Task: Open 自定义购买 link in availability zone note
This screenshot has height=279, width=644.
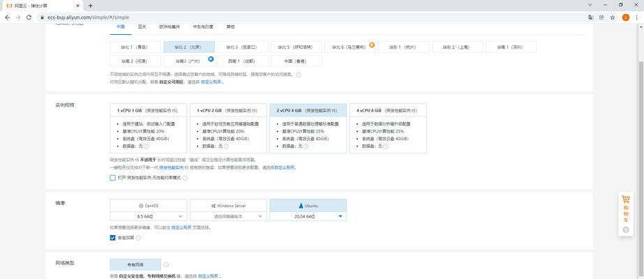Action: pyautogui.click(x=211, y=82)
